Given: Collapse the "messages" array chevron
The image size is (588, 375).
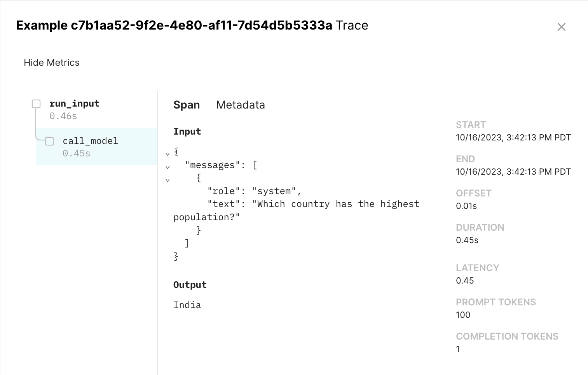Looking at the screenshot, I should [x=168, y=167].
